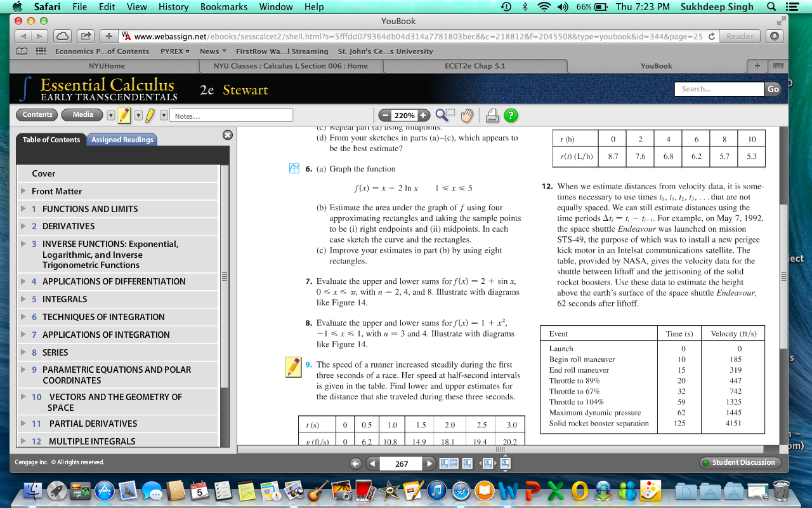
Task: Open Spotlight search in menu bar
Action: 771,7
